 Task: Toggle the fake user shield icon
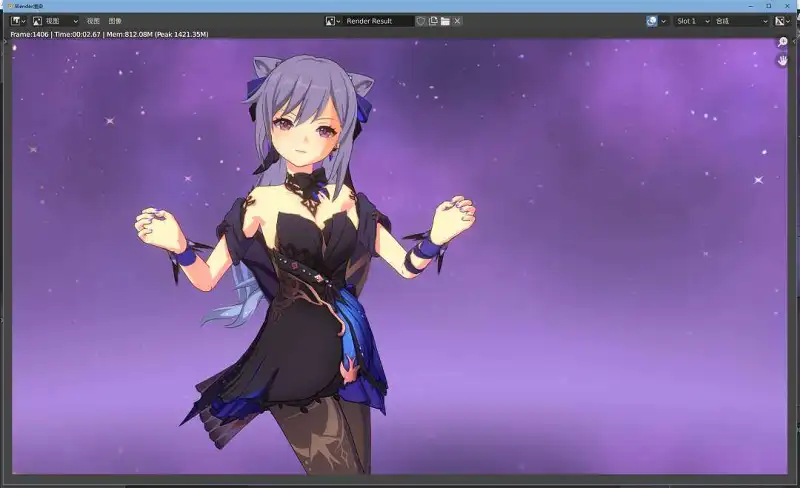coord(420,21)
